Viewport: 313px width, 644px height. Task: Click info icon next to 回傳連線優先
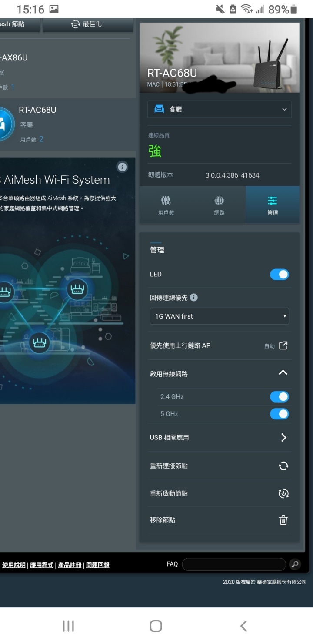pos(194,298)
